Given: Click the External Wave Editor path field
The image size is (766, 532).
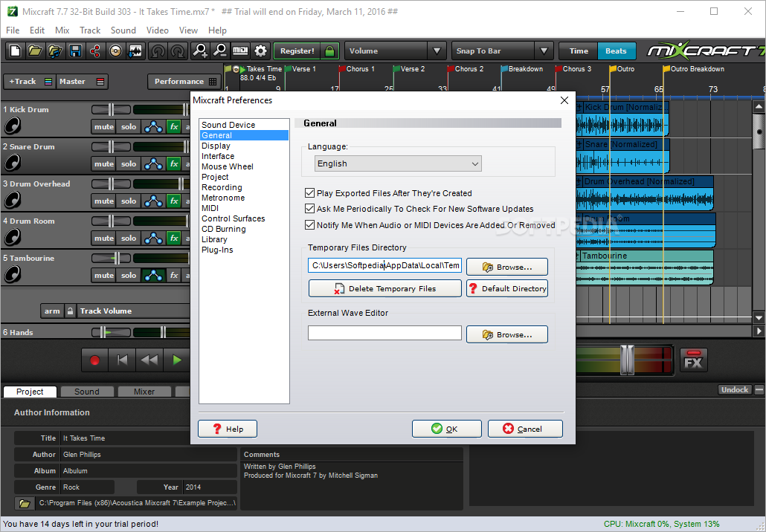Looking at the screenshot, I should (384, 334).
